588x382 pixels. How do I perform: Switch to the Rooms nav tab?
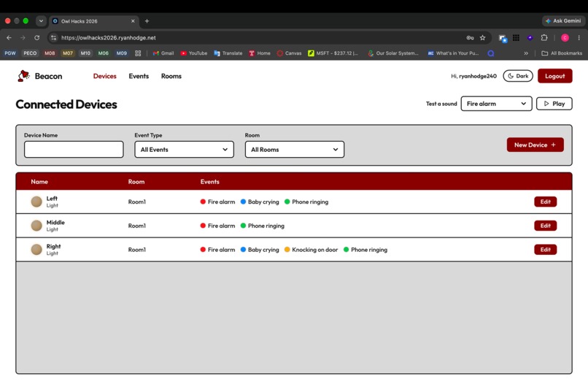pos(171,76)
